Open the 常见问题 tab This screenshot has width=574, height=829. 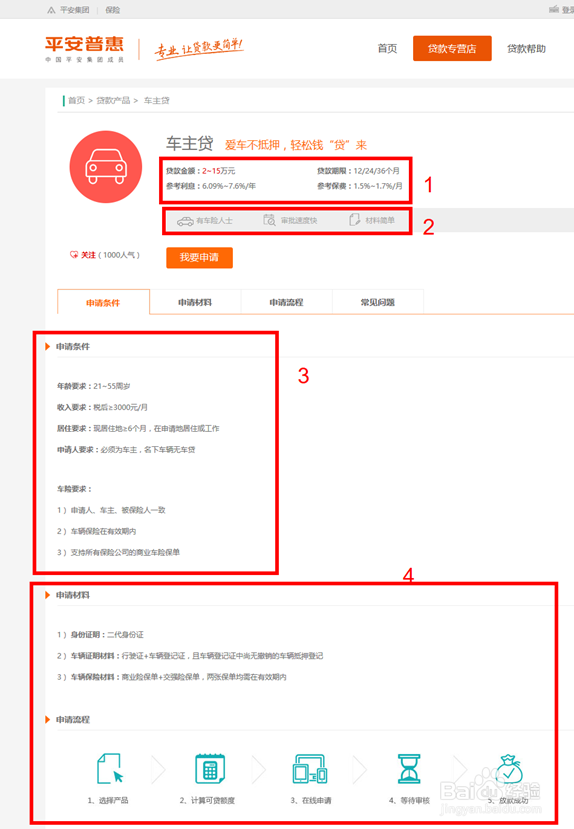coord(377,302)
